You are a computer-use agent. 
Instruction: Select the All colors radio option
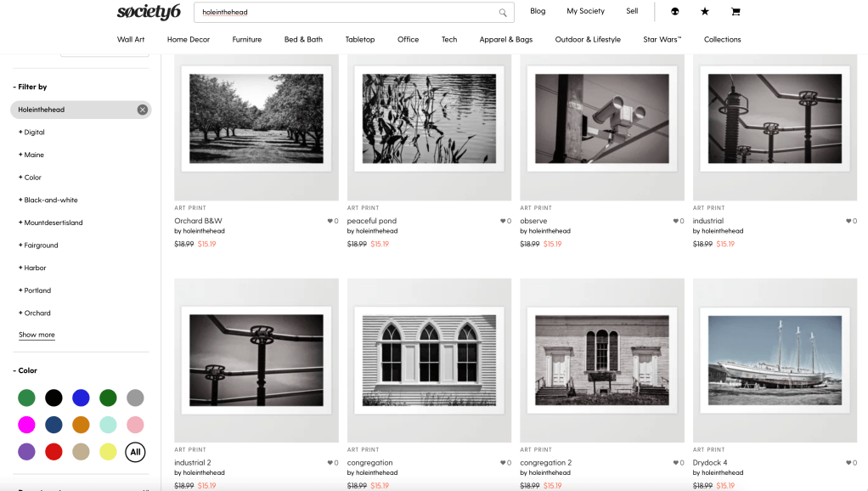135,452
